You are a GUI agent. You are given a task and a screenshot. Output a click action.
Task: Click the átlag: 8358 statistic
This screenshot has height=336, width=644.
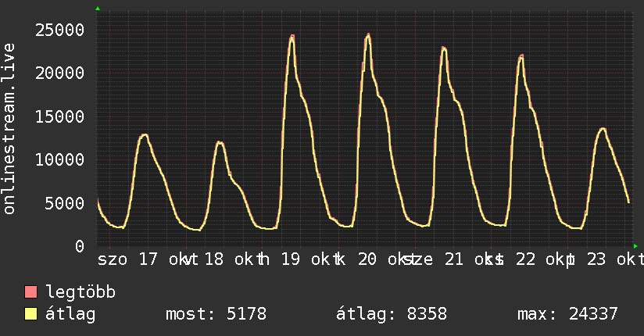(392, 314)
